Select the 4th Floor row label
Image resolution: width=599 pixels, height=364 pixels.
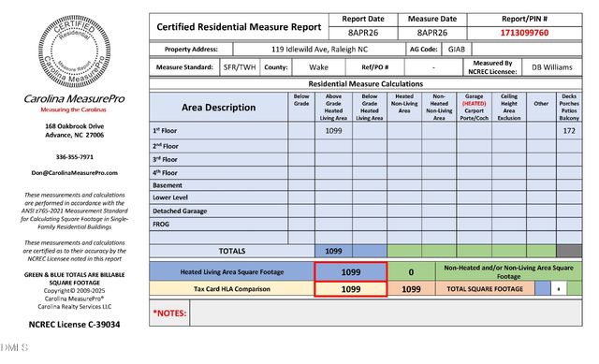(165, 172)
